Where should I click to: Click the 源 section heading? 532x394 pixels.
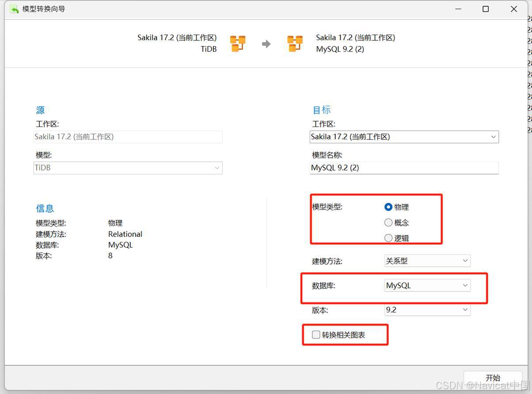point(40,110)
